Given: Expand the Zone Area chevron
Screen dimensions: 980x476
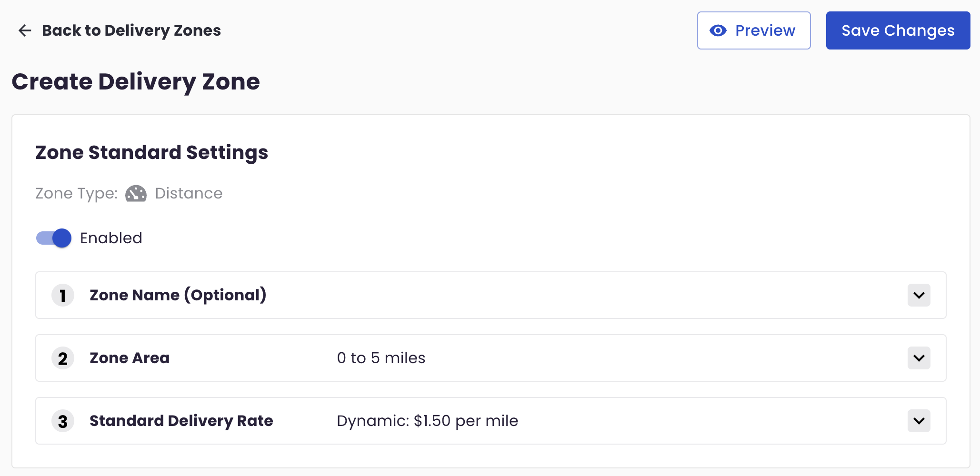Looking at the screenshot, I should (919, 358).
